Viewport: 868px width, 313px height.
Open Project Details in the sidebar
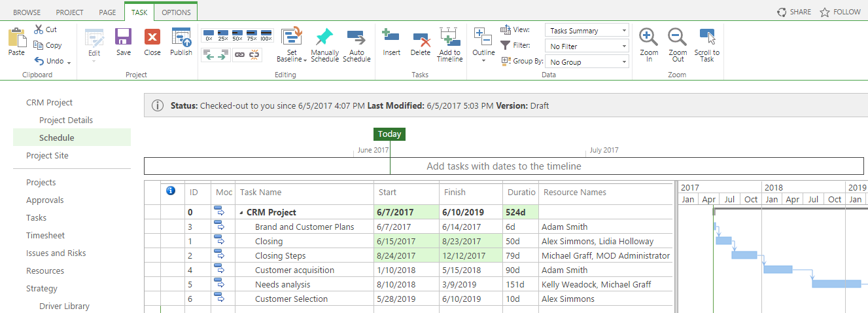point(66,120)
